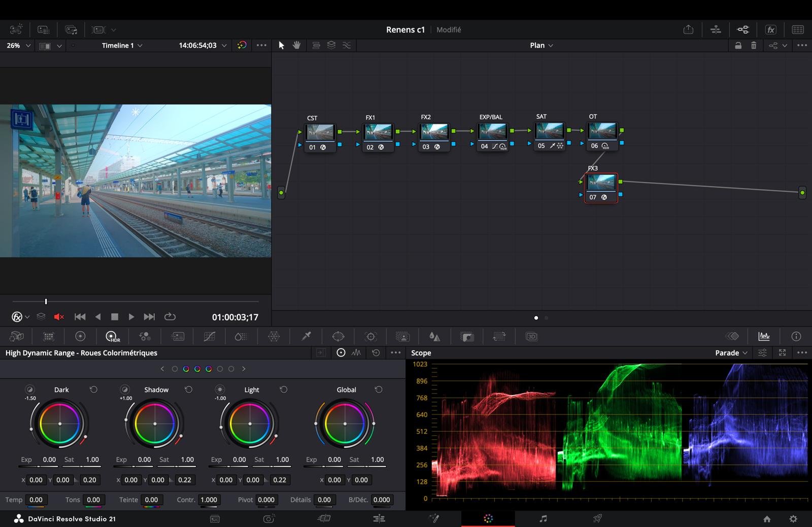Open the Power Window palette icon

pos(339,336)
